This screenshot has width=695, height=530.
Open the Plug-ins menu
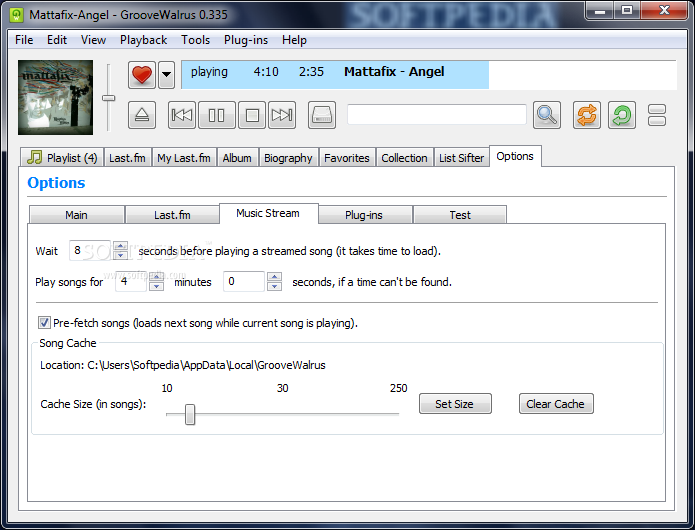click(246, 40)
